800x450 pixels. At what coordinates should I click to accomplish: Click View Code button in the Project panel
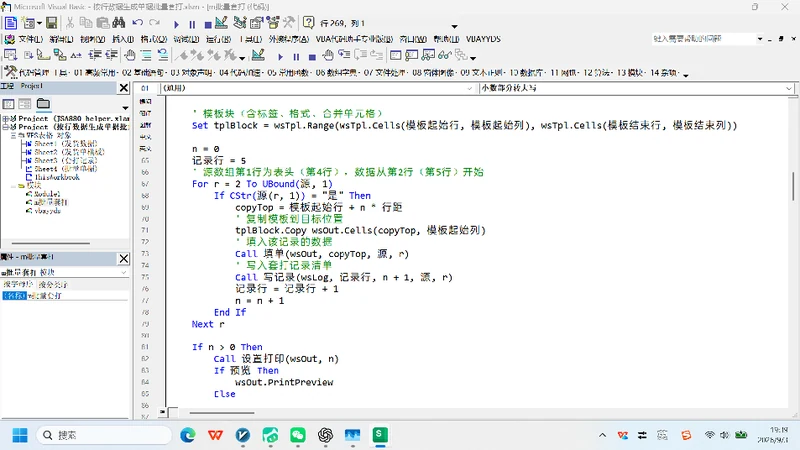(9, 104)
